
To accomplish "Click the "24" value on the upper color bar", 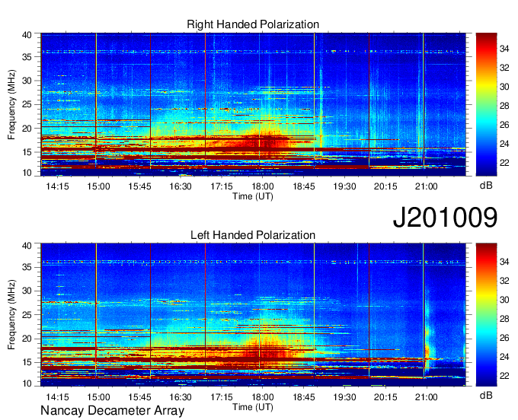I will (x=504, y=144).
